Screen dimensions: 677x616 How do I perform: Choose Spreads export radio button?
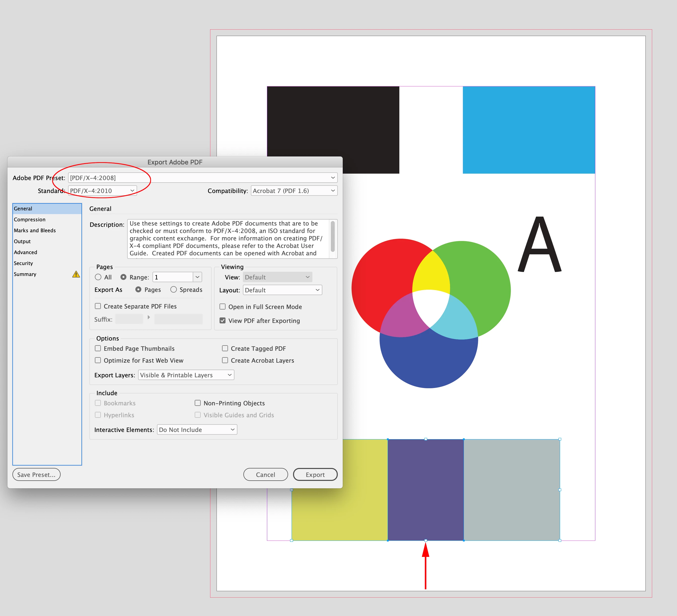click(x=174, y=290)
